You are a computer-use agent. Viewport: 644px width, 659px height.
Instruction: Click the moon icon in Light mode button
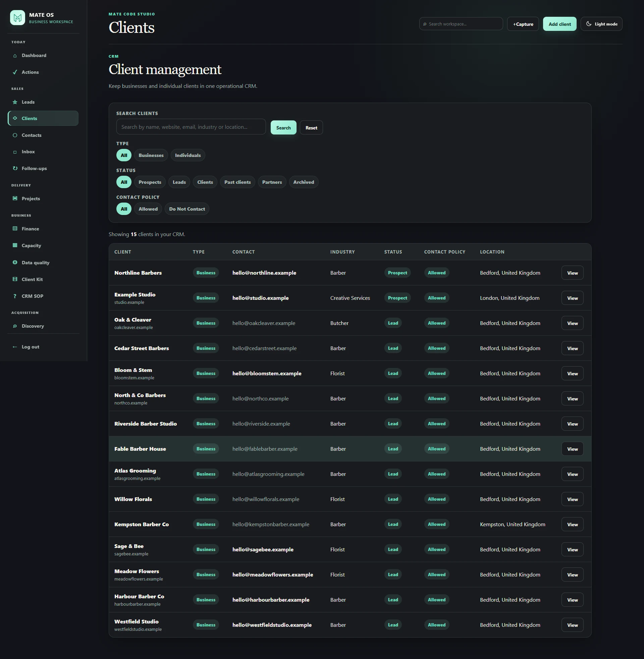589,24
